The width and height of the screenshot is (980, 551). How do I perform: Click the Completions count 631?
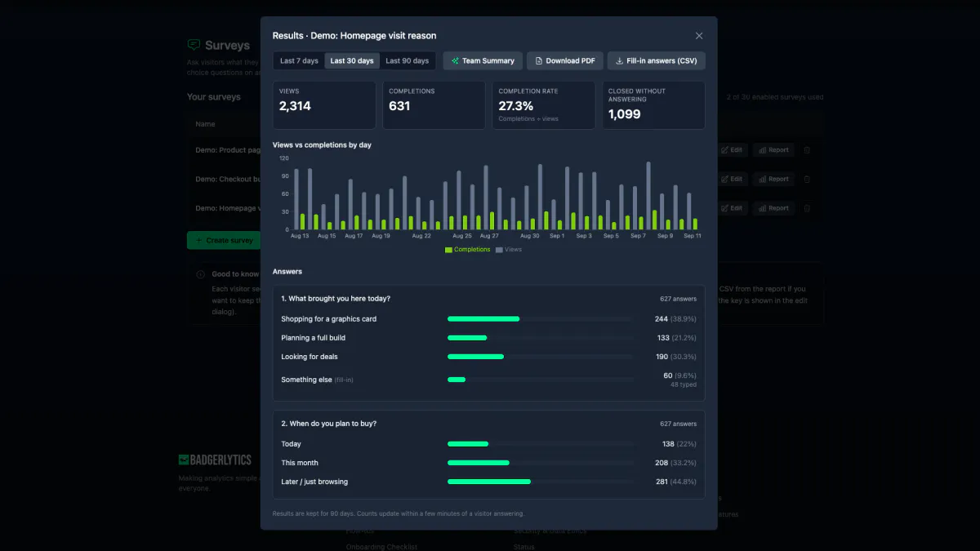[399, 106]
